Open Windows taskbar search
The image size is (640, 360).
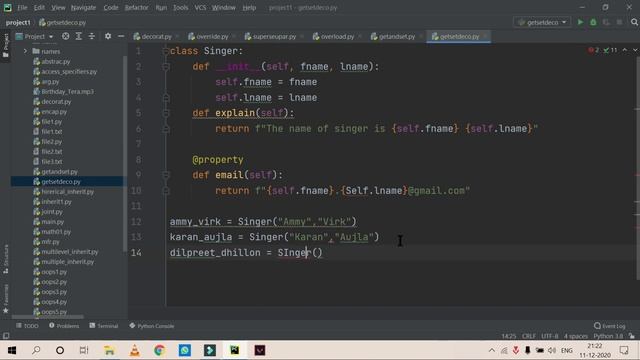pos(36,350)
